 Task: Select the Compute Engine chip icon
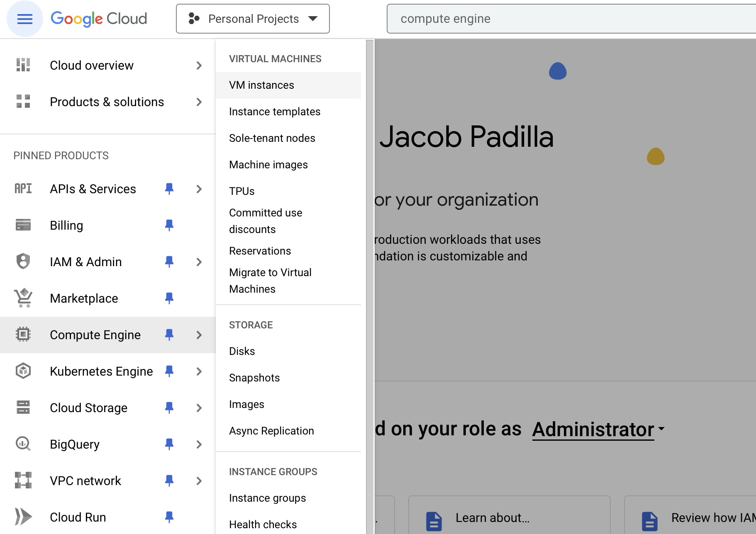(23, 335)
